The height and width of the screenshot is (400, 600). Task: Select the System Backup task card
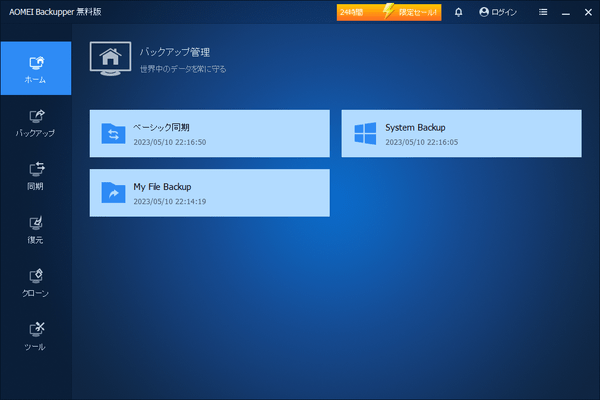[461, 134]
